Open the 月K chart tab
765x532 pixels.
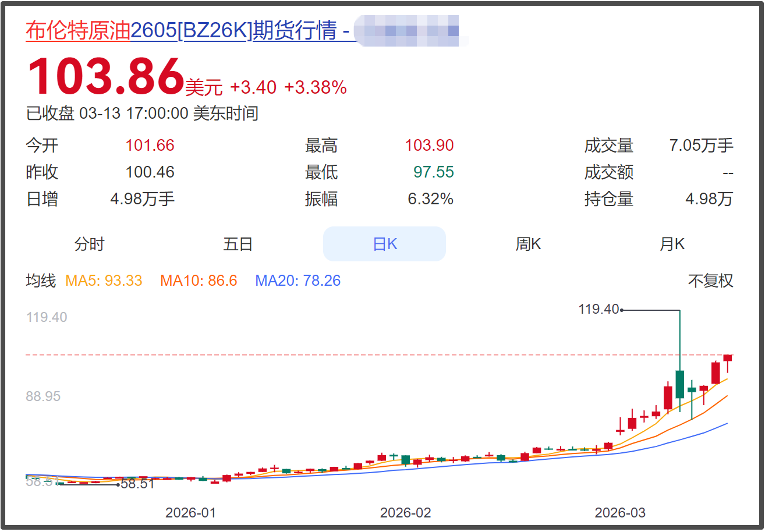coord(672,244)
